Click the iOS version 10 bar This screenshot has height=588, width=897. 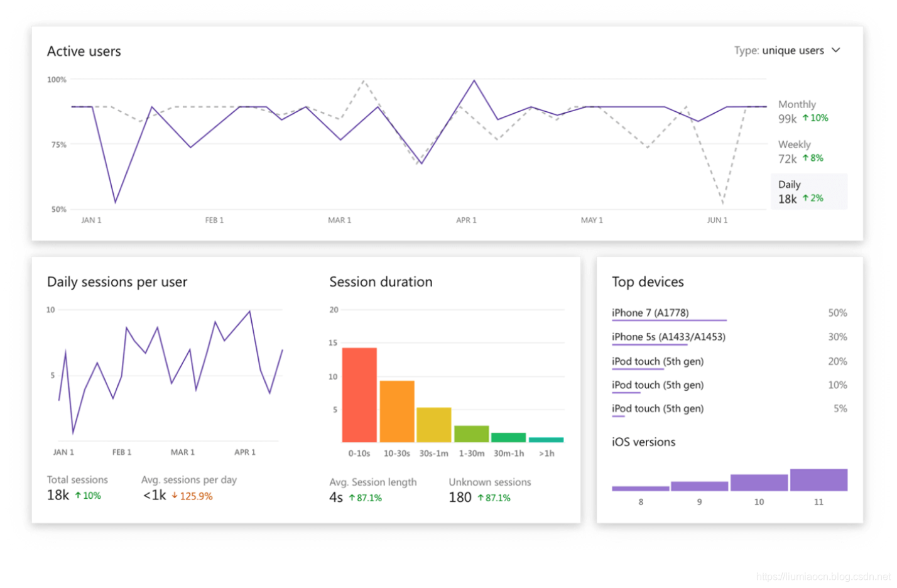pos(759,482)
